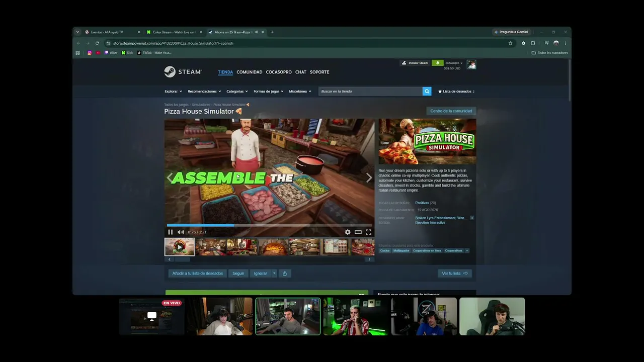Viewport: 644px width, 362px height.
Task: Mute the trailer volume
Action: point(181,232)
